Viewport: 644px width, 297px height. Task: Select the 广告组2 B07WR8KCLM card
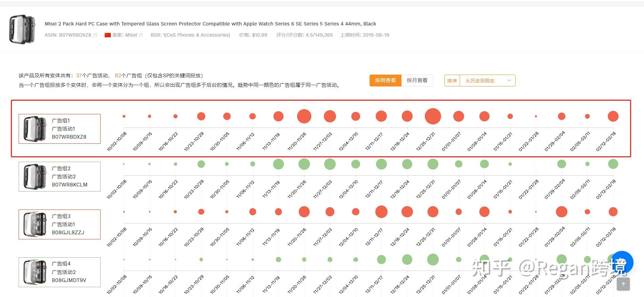pos(60,177)
